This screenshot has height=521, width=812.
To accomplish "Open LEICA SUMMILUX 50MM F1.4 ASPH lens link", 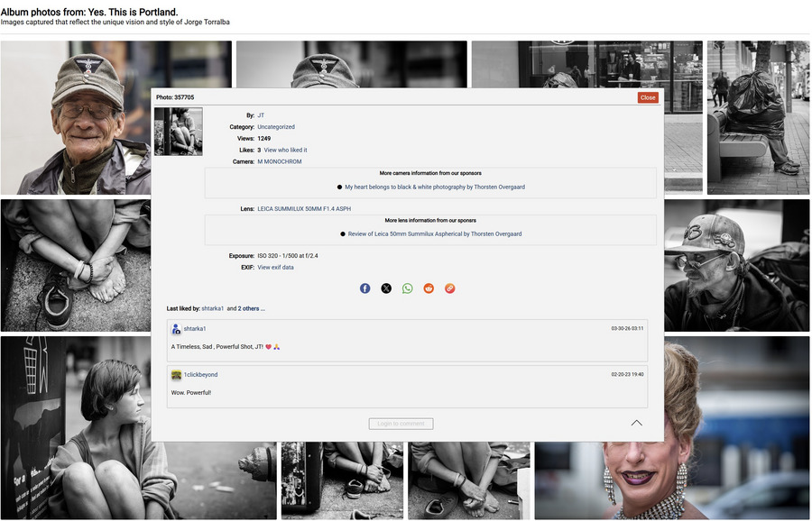I will (304, 209).
